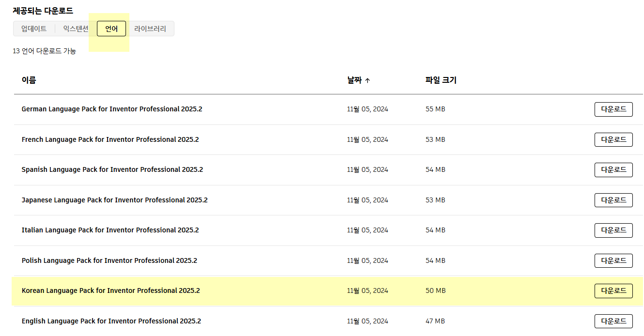Click the date in the German pack row
The width and height of the screenshot is (644, 336).
(x=367, y=109)
